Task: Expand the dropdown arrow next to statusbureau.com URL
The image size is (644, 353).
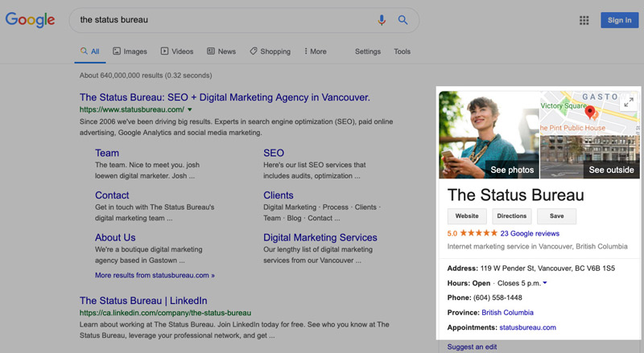Action: click(190, 109)
